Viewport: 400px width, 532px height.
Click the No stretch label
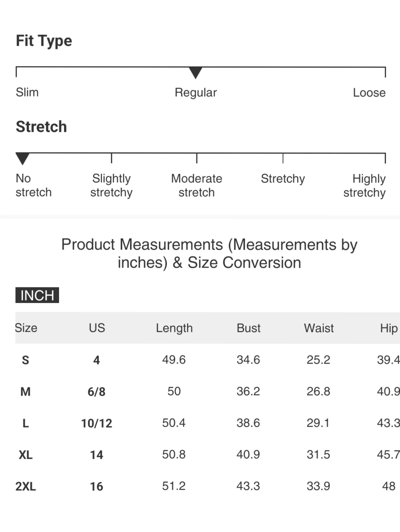[x=34, y=185]
